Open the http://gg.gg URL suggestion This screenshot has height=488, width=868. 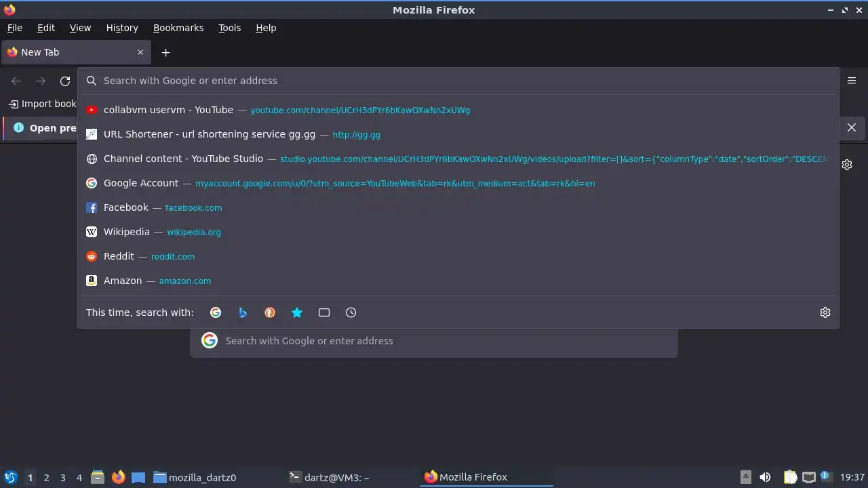click(x=356, y=135)
